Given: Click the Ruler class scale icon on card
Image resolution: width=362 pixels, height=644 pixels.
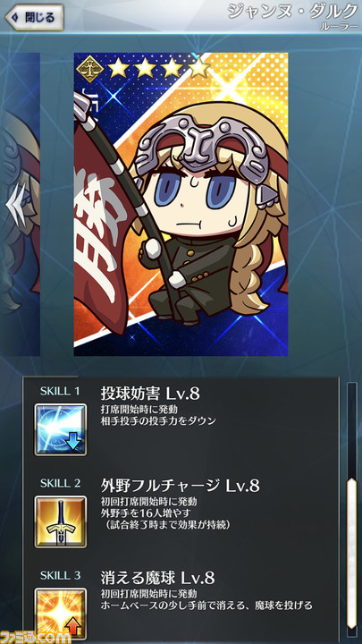Looking at the screenshot, I should pos(89,68).
